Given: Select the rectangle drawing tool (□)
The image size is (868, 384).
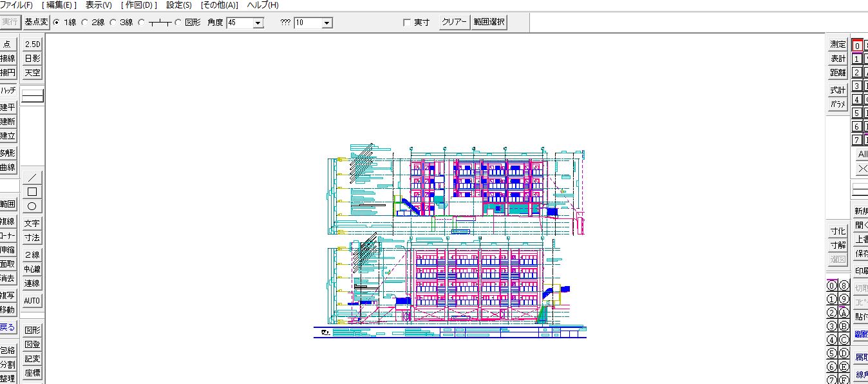Looking at the screenshot, I should point(32,192).
